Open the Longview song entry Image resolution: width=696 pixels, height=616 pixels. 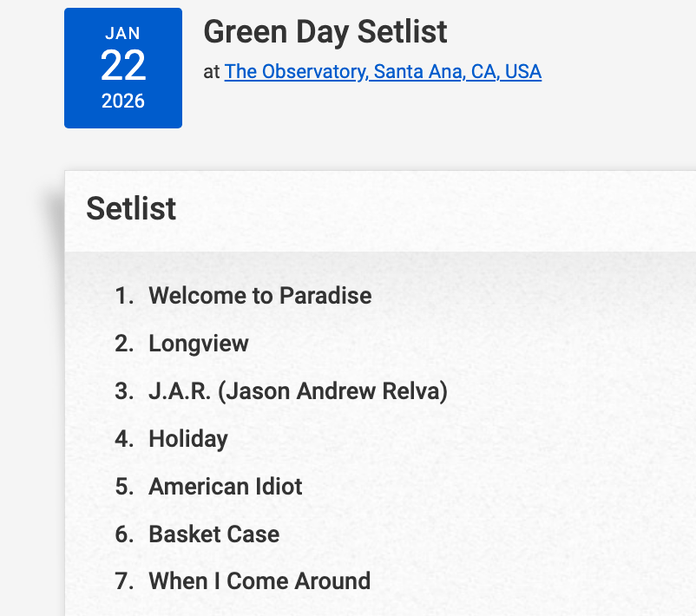(199, 344)
